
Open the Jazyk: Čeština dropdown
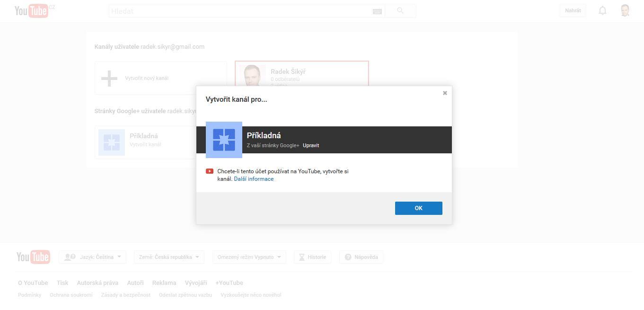(x=92, y=257)
